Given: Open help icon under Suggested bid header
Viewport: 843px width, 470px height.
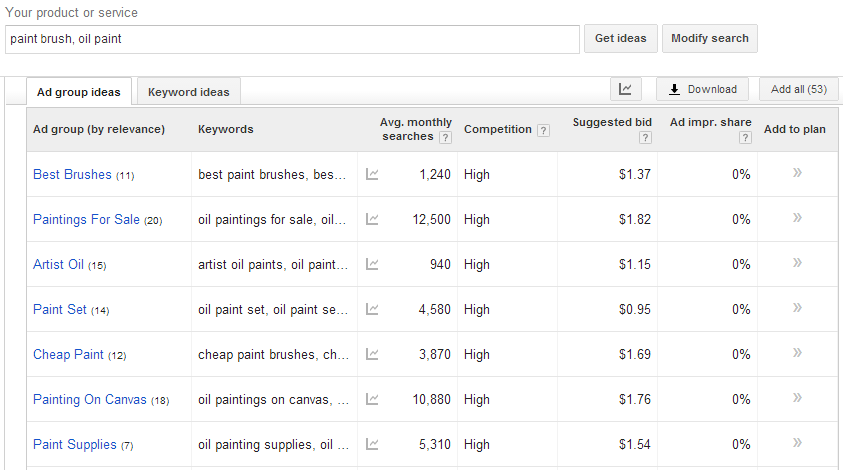Looking at the screenshot, I should [x=645, y=138].
